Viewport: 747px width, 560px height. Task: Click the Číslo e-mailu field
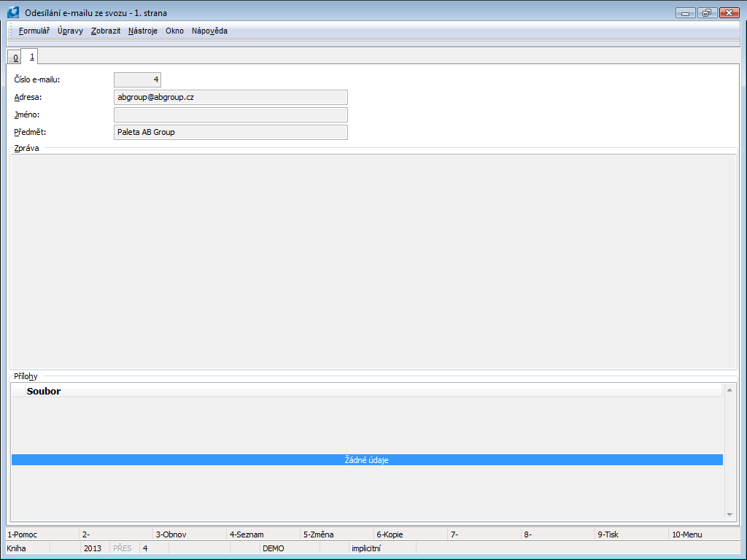[137, 79]
